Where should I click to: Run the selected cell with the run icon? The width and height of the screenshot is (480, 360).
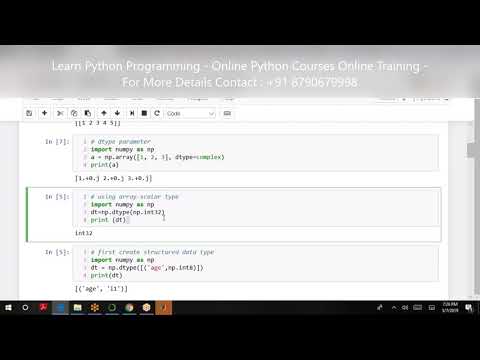point(132,113)
